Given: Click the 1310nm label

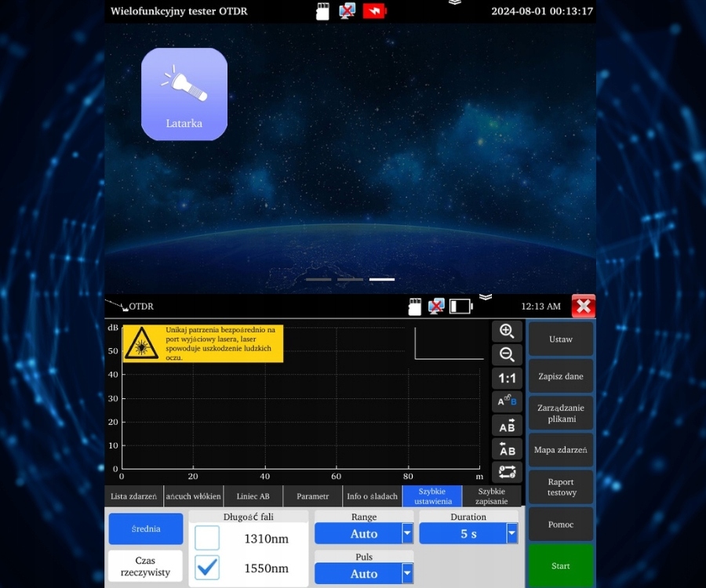Looking at the screenshot, I should (266, 539).
